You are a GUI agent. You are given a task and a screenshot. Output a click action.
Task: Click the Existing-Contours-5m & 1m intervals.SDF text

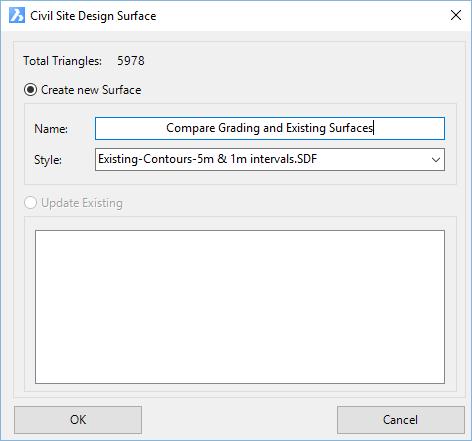pos(207,159)
